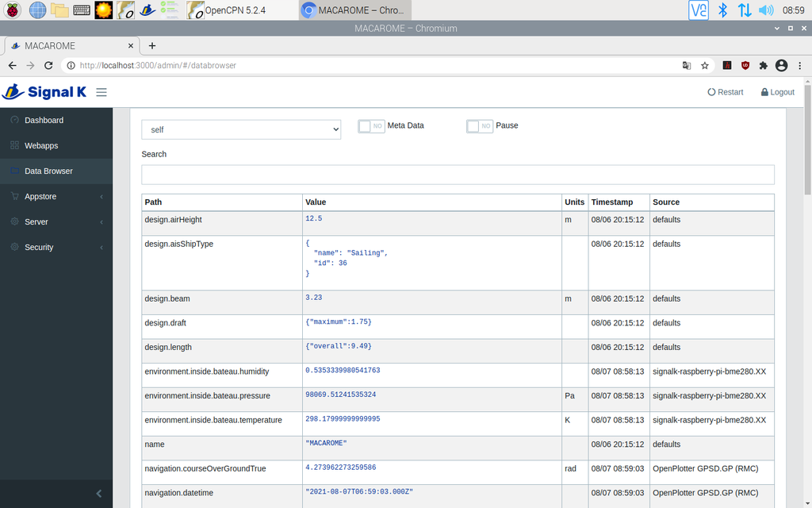Click environment.inside.bateau.temperature path cell

(222, 424)
